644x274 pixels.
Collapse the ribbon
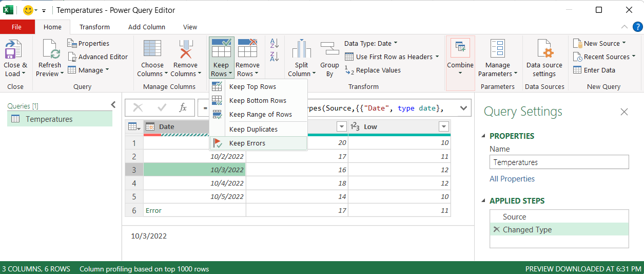625,27
